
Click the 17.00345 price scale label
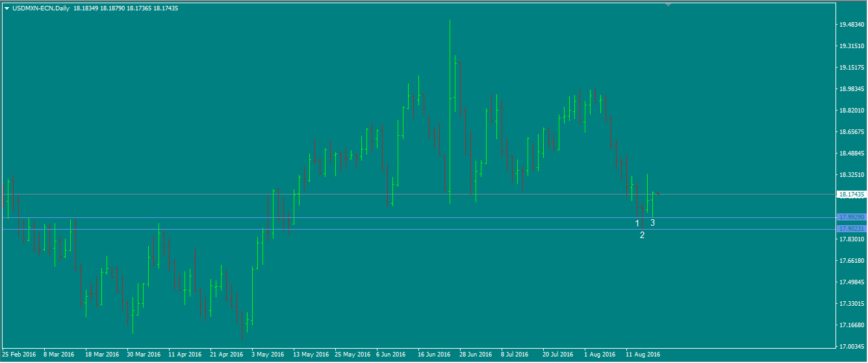[852, 347]
